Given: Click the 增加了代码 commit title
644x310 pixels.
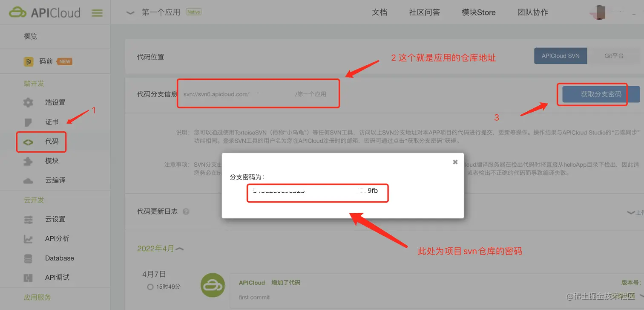Looking at the screenshot, I should (x=286, y=283).
